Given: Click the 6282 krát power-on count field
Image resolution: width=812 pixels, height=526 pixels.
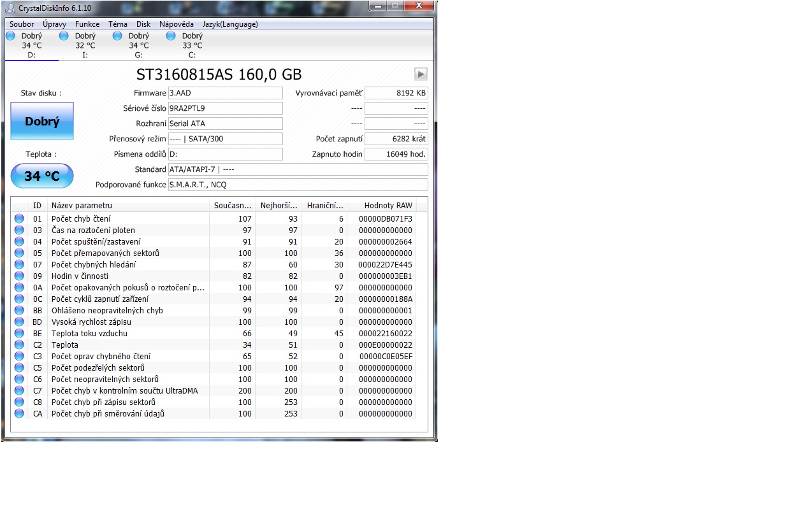Looking at the screenshot, I should coord(396,139).
